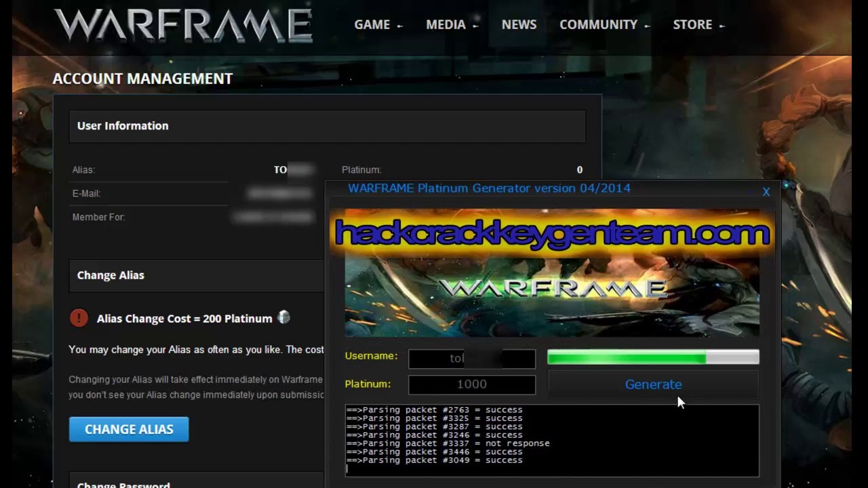Click the User Information section header
This screenshot has height=488, width=868.
point(327,126)
